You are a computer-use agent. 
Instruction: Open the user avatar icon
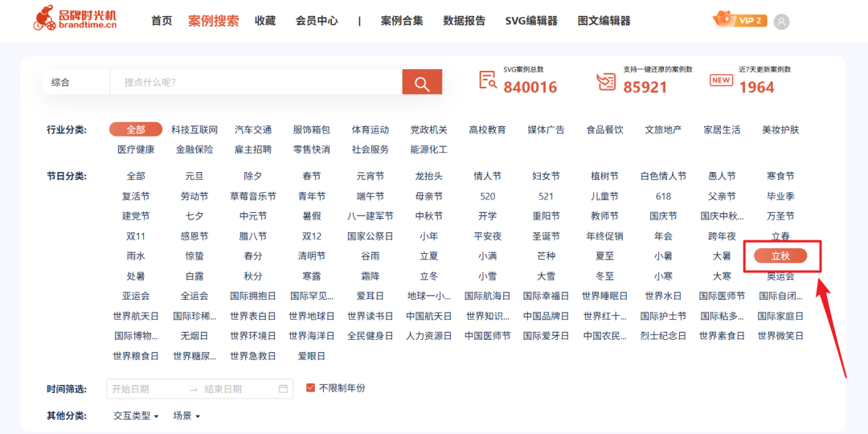click(782, 22)
